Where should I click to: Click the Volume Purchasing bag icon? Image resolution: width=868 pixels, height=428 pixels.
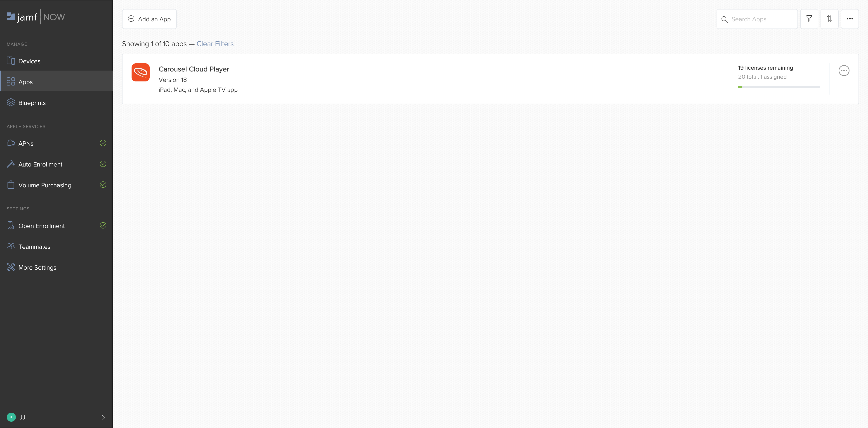point(11,185)
